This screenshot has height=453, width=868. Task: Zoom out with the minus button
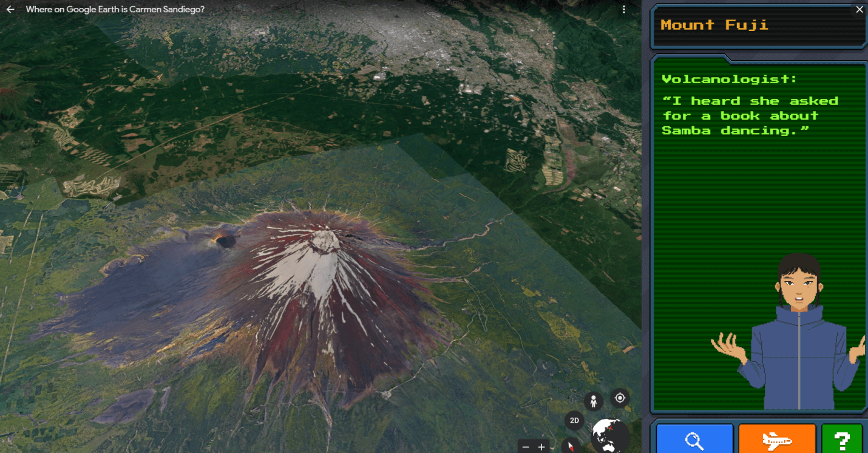526,447
